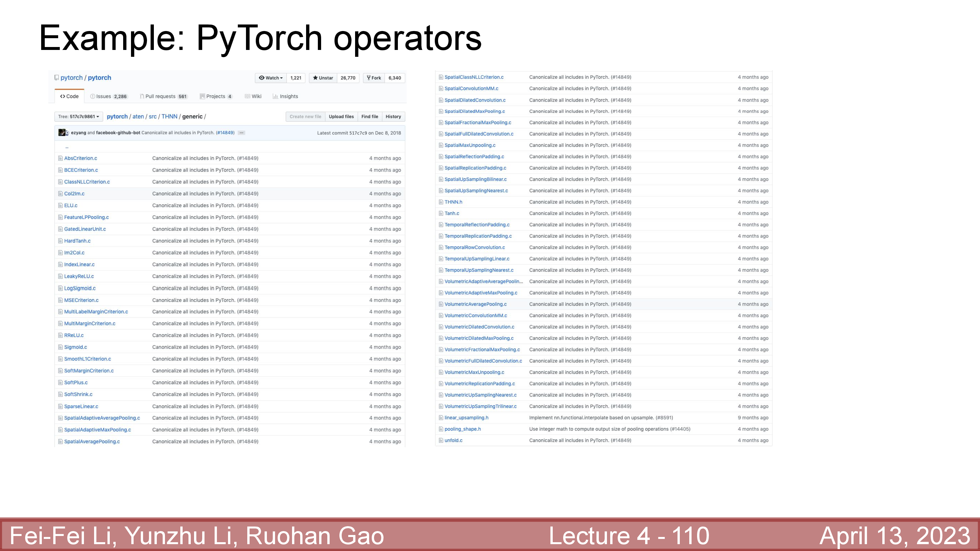This screenshot has height=551, width=980.
Task: Click the Unstar button
Action: [x=323, y=78]
